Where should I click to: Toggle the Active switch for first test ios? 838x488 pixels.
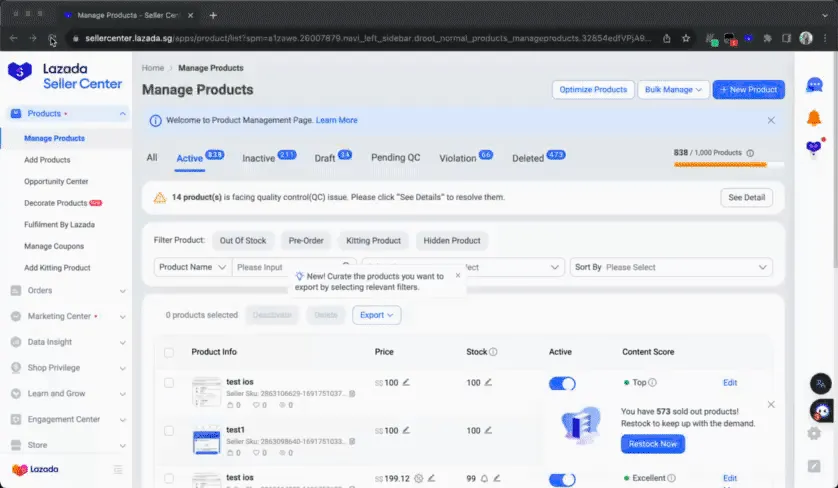pos(562,383)
